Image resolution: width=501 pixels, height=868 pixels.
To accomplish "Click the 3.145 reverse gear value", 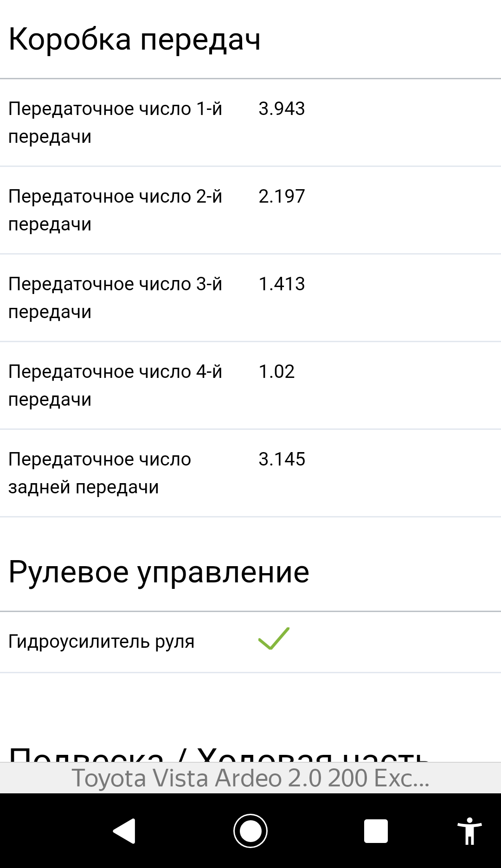I will [282, 460].
